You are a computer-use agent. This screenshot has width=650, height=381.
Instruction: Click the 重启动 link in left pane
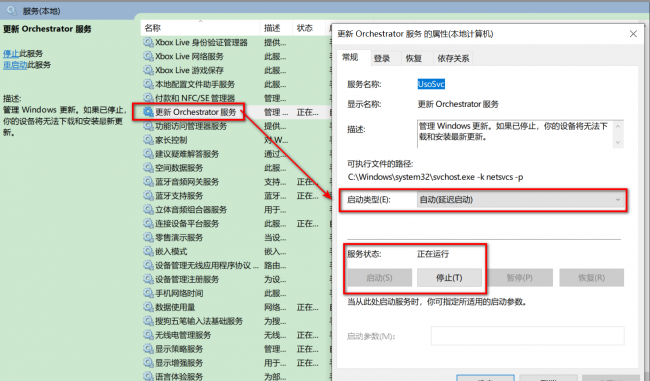15,65
